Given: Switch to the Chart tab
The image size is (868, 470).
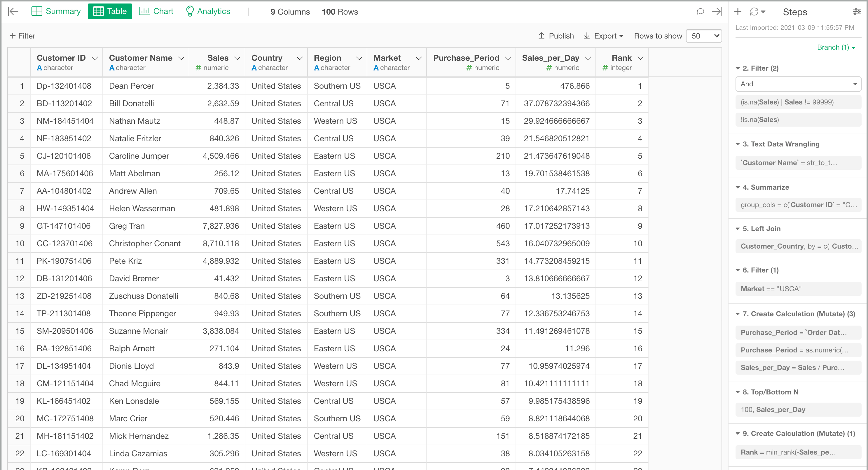Looking at the screenshot, I should coord(156,11).
